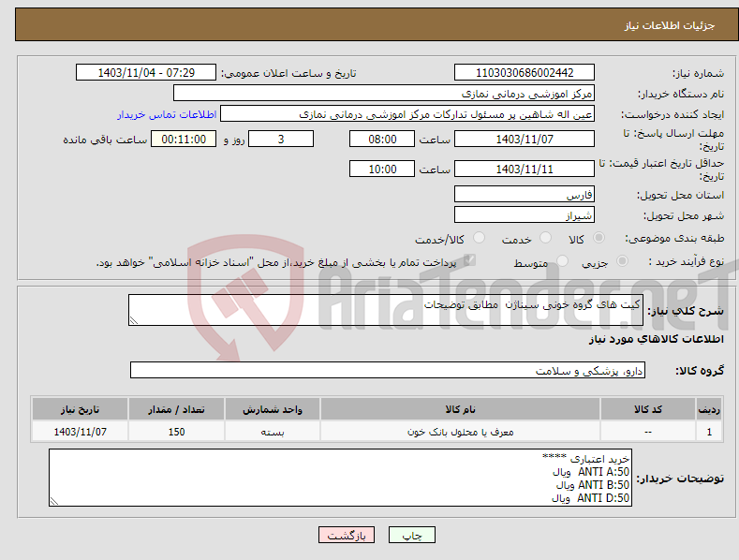Click the ANTI A:50 line in notes

590,472
